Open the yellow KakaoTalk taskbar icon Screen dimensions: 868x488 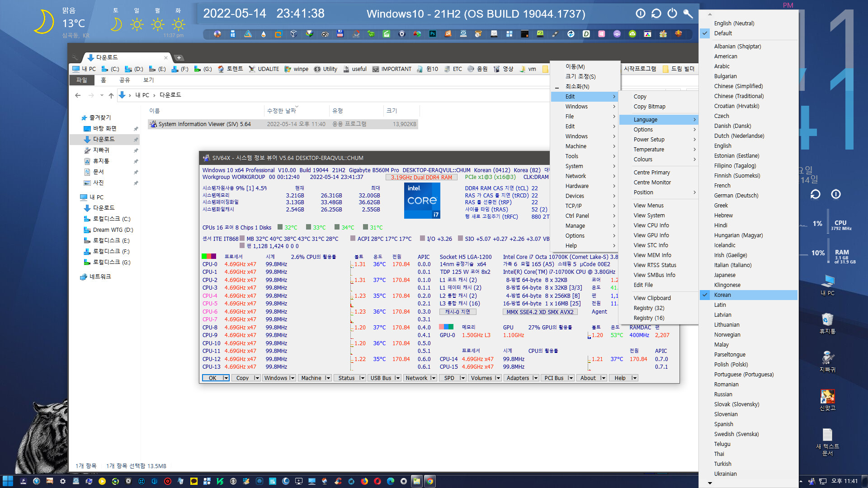194,481
